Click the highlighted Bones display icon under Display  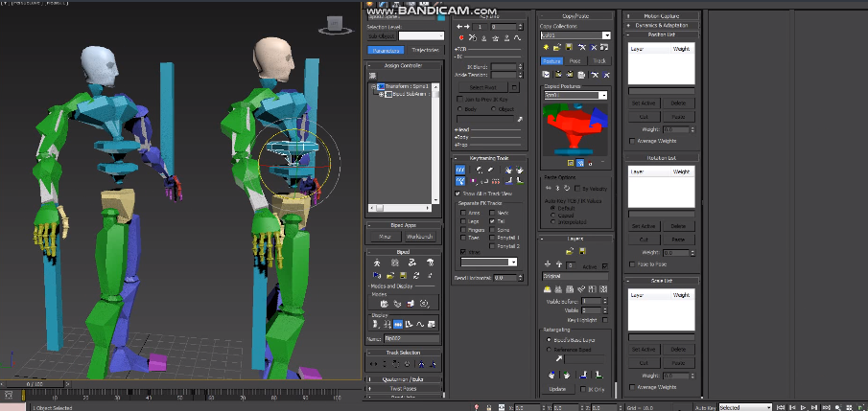(397, 325)
